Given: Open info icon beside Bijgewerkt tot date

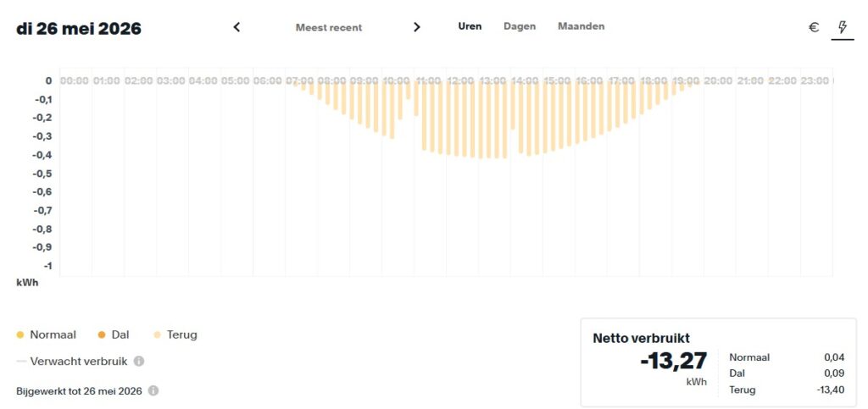Looking at the screenshot, I should (x=153, y=390).
